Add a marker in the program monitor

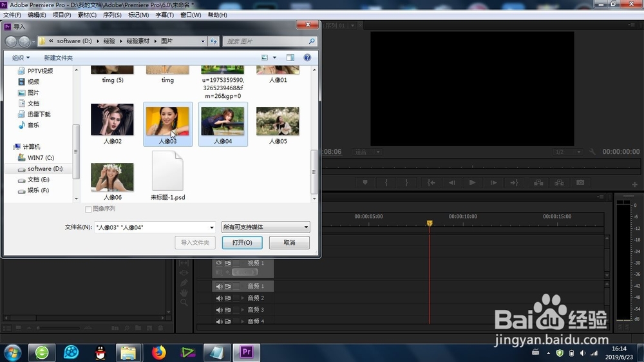[x=365, y=182]
